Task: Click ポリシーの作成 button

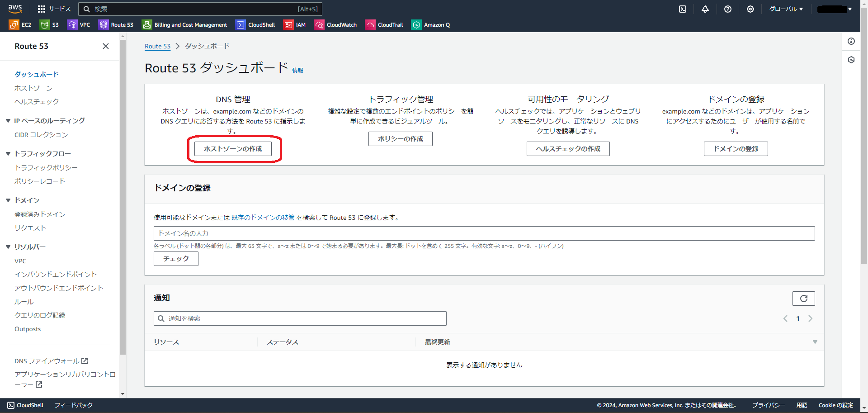Action: (401, 139)
